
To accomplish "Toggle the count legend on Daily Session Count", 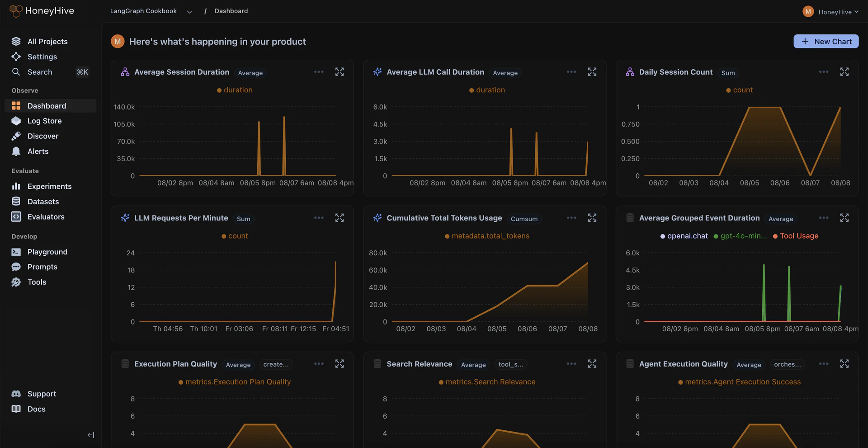I will point(739,90).
